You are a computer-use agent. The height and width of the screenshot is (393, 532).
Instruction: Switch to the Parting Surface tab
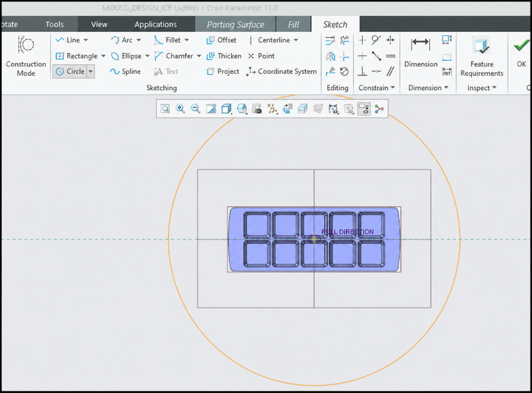pyautogui.click(x=235, y=25)
